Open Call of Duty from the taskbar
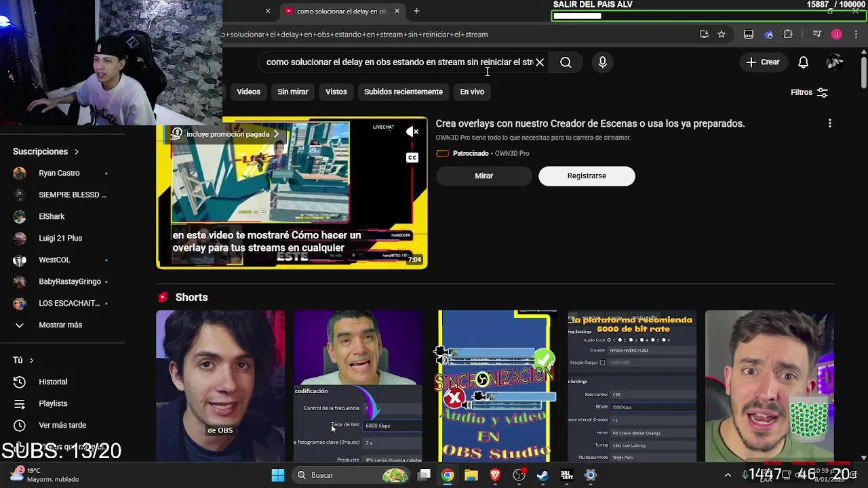 click(x=567, y=475)
